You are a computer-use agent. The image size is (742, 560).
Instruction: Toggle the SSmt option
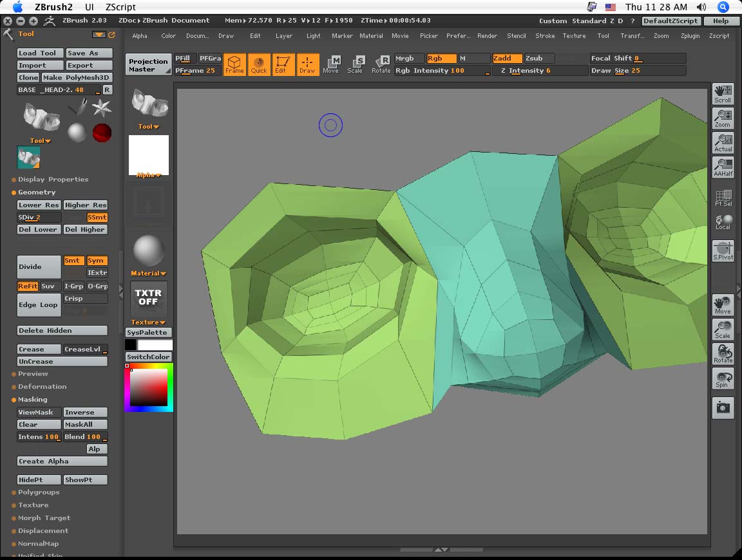(x=97, y=217)
